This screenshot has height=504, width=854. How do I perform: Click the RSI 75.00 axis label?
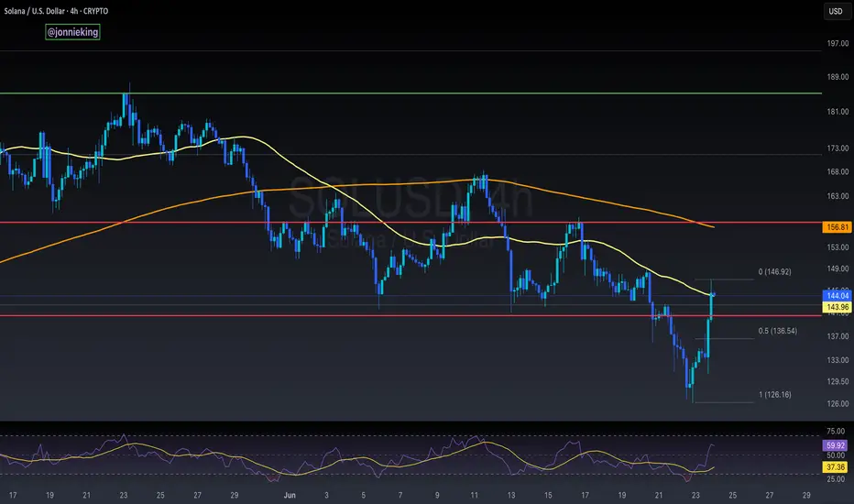[x=836, y=431]
